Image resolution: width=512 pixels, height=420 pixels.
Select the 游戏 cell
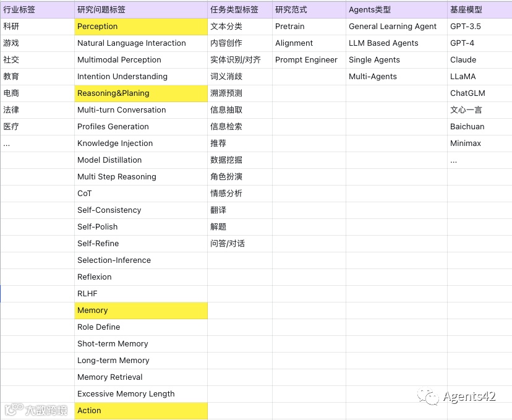pos(37,43)
